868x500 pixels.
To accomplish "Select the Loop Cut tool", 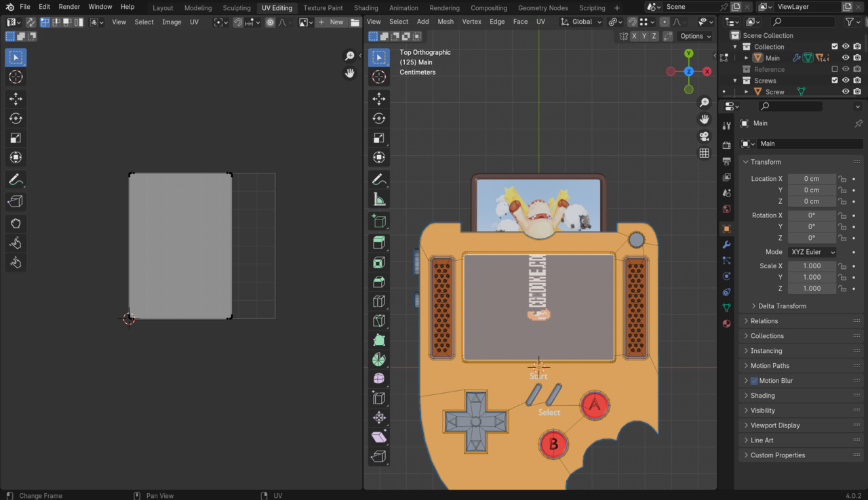I will [x=379, y=301].
